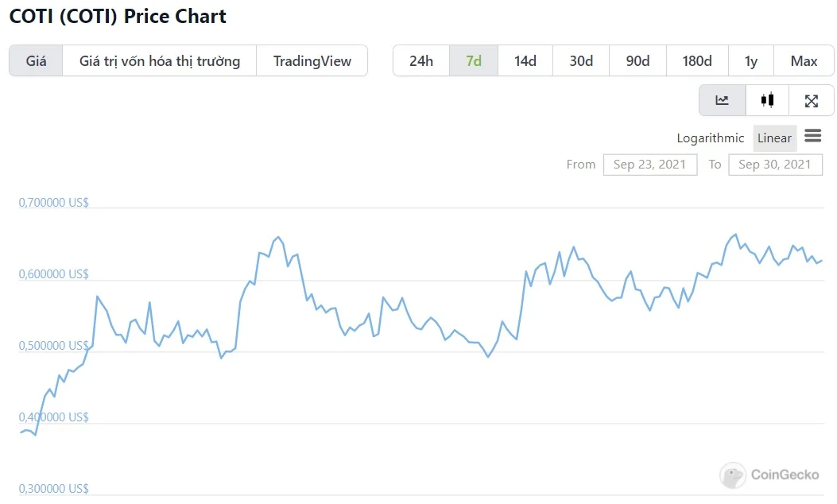Select the Giá tab
837x504 pixels.
click(x=36, y=61)
